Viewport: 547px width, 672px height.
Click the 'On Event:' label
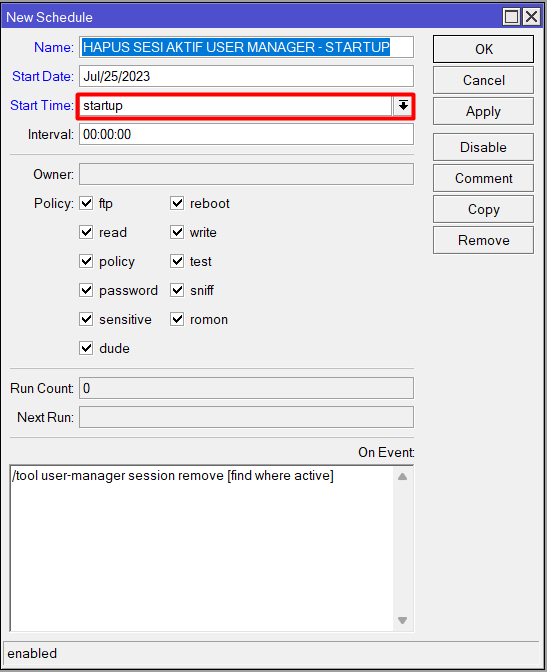(x=386, y=453)
